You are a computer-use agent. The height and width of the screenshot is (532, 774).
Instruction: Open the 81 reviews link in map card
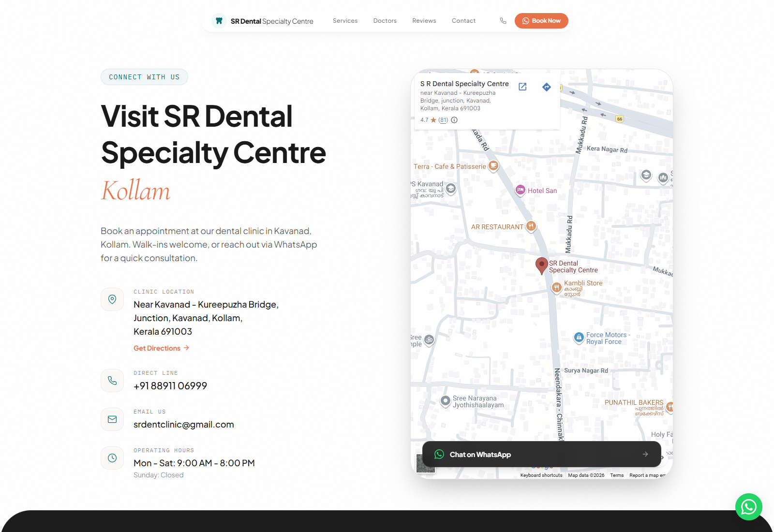tap(443, 120)
